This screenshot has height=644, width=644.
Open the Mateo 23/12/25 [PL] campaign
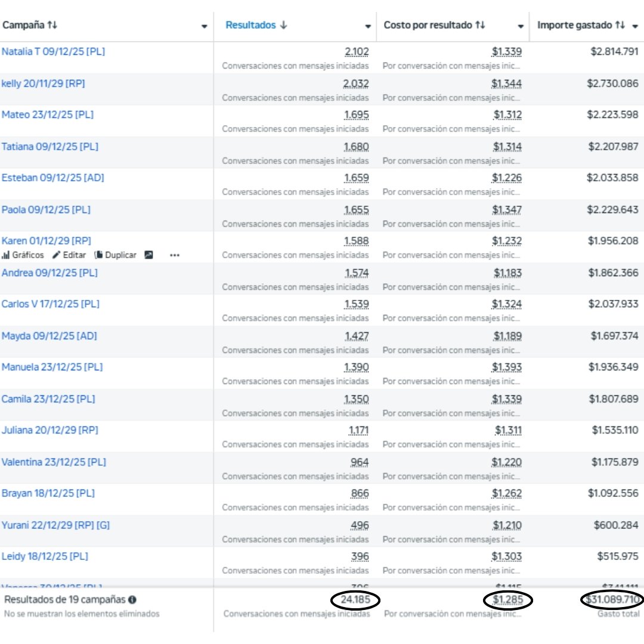tap(48, 114)
